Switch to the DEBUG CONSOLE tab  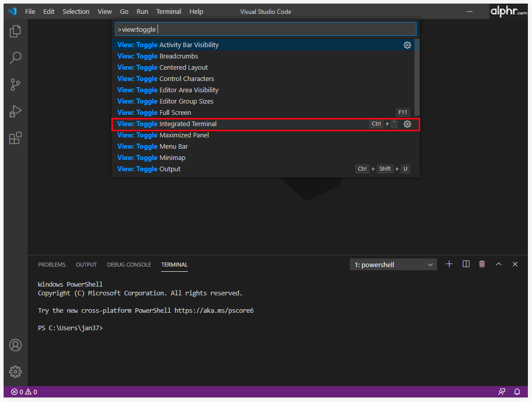[129, 265]
